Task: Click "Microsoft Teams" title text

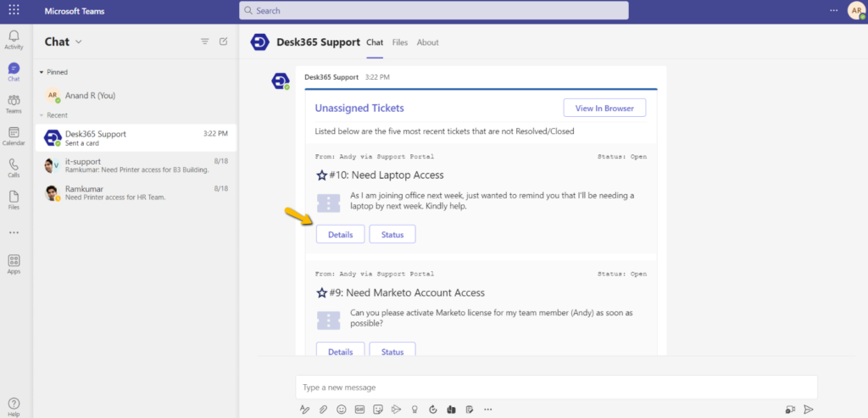Action: (x=75, y=11)
